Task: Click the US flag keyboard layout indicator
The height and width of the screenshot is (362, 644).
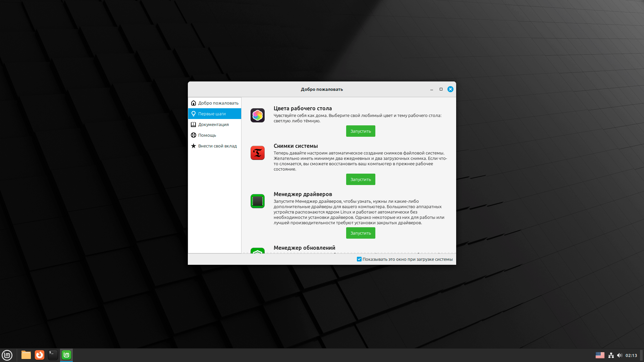Action: pos(600,355)
